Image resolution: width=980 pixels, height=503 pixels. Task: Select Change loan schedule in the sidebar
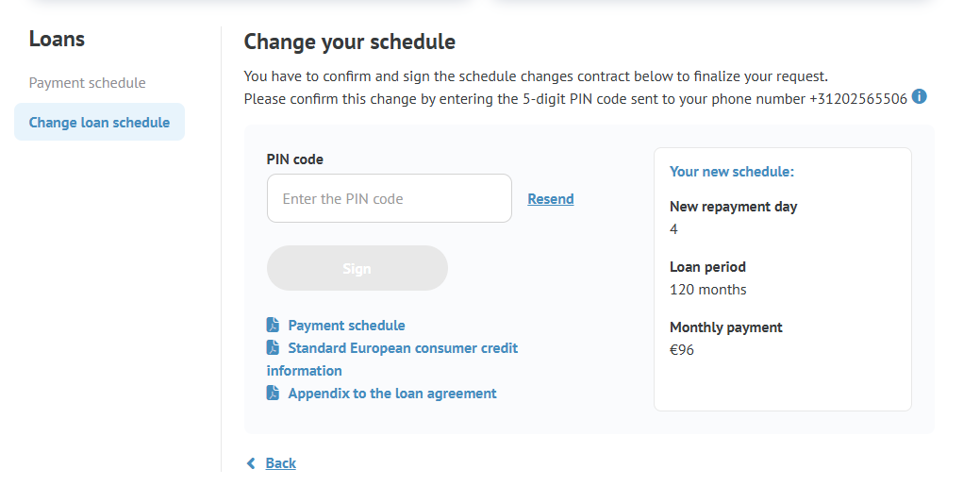(99, 123)
